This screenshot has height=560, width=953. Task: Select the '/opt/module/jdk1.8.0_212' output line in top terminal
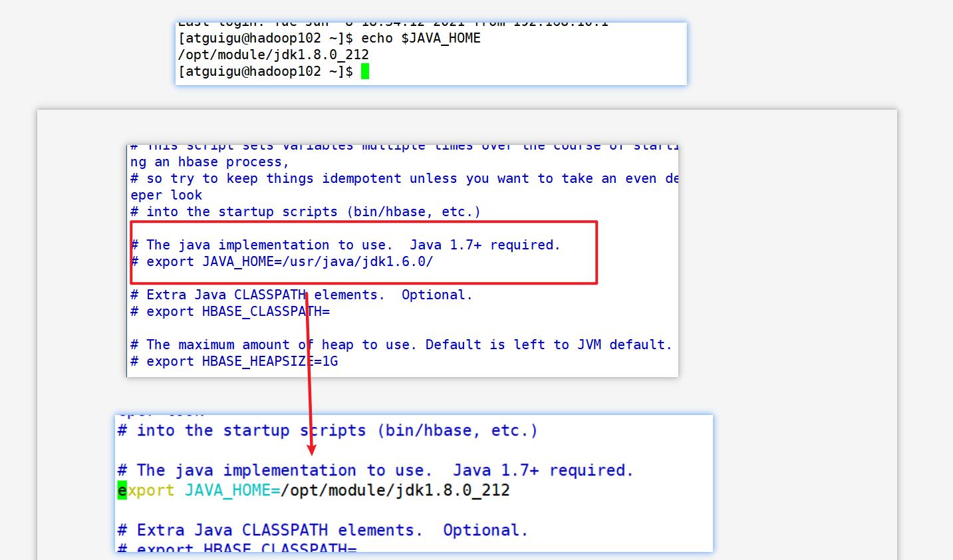point(273,55)
